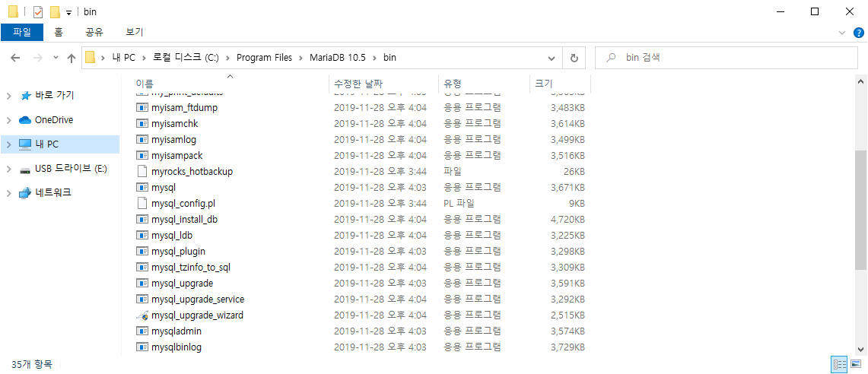Image resolution: width=868 pixels, height=374 pixels.
Task: Click the scrollbar down arrow
Action: (861, 349)
